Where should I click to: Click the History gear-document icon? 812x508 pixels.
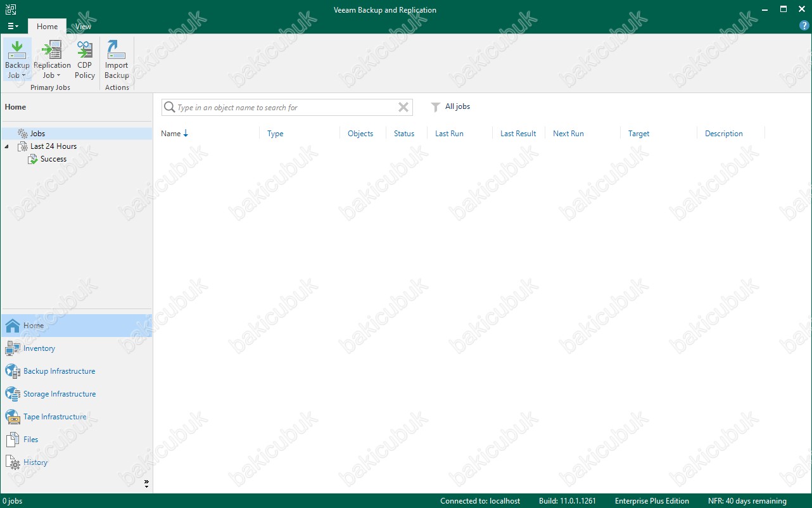point(13,463)
